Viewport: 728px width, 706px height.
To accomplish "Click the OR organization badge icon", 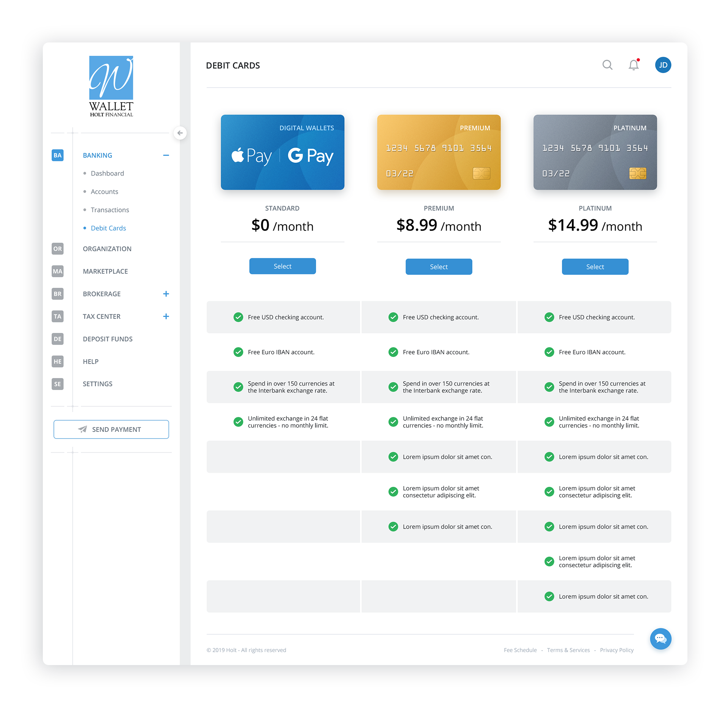I will [x=58, y=249].
